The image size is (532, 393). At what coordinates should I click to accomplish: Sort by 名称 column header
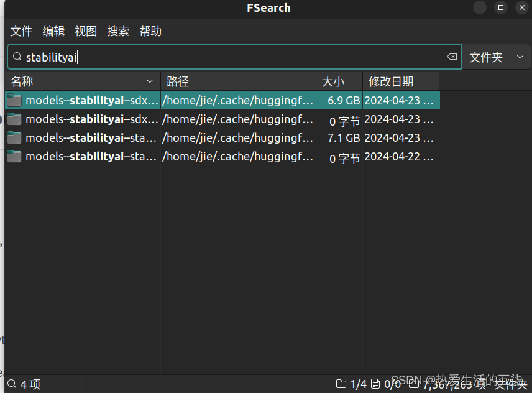coord(83,81)
